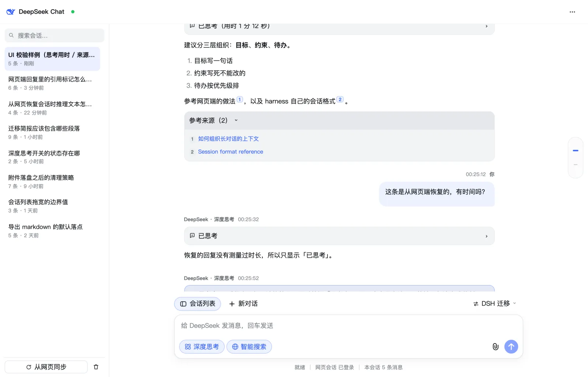Open conversation 会话列表拖宽的边界值
The width and height of the screenshot is (588, 377).
[52, 206]
